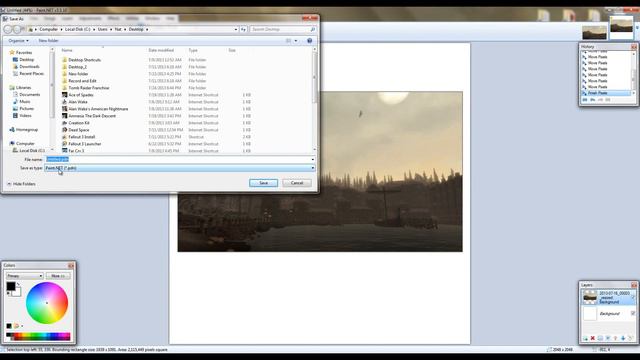Open image list dropdown arrow at top right

[637, 28]
